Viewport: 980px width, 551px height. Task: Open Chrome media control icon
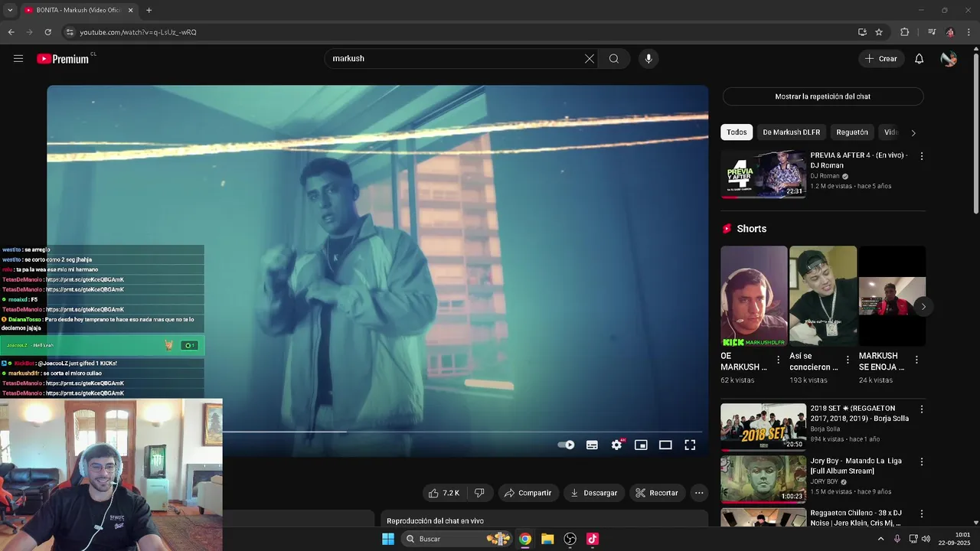931,32
